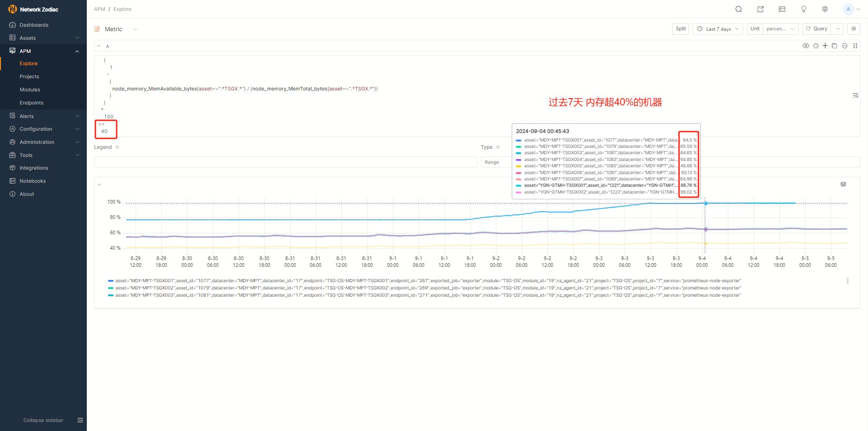Viewport: 868px width, 431px height.
Task: Click the legend list scrollbar
Action: pos(847,281)
